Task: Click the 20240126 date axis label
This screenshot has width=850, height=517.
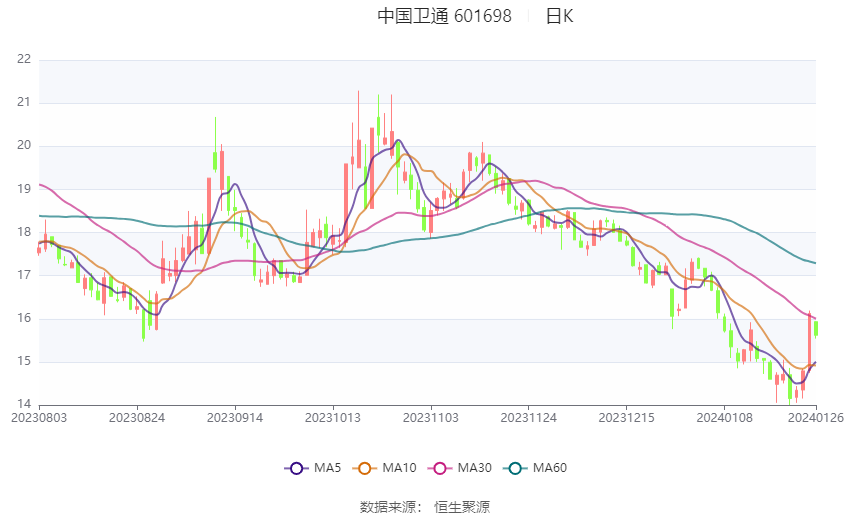Action: pyautogui.click(x=816, y=418)
